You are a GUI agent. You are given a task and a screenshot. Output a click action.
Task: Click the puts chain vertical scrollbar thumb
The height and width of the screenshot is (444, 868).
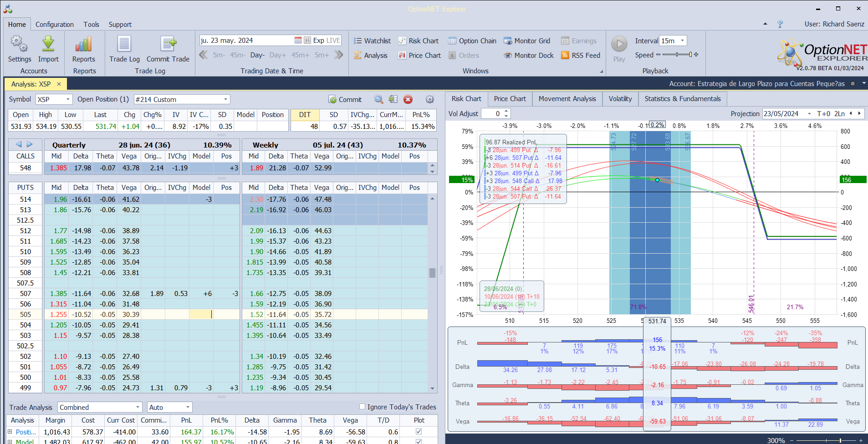432,273
